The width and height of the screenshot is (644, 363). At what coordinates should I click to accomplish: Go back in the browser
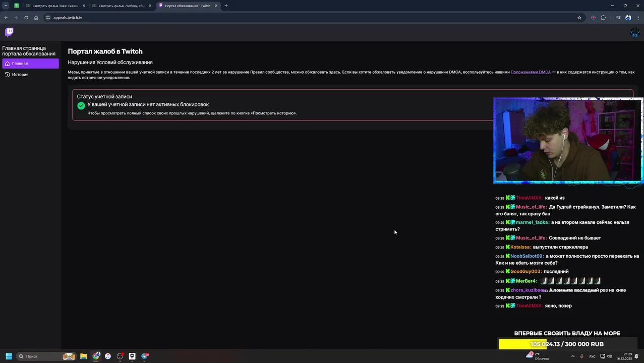coord(6,18)
